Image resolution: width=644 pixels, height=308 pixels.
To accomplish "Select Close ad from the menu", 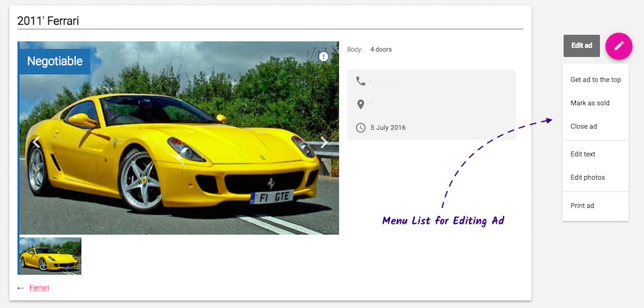I will (x=596, y=126).
